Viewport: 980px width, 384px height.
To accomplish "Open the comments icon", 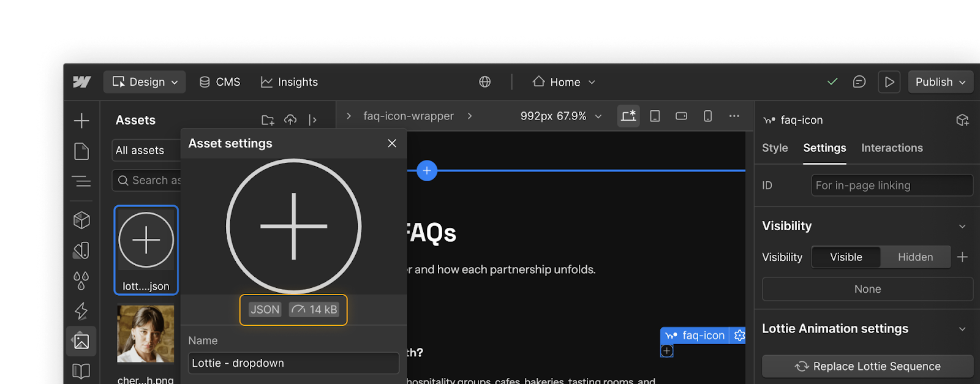I will [x=859, y=82].
